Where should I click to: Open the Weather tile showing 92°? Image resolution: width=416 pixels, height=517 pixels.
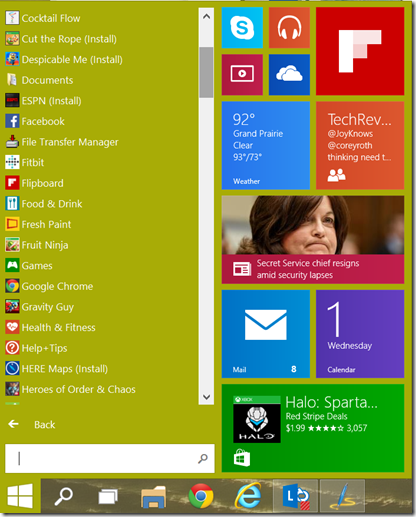click(x=266, y=145)
